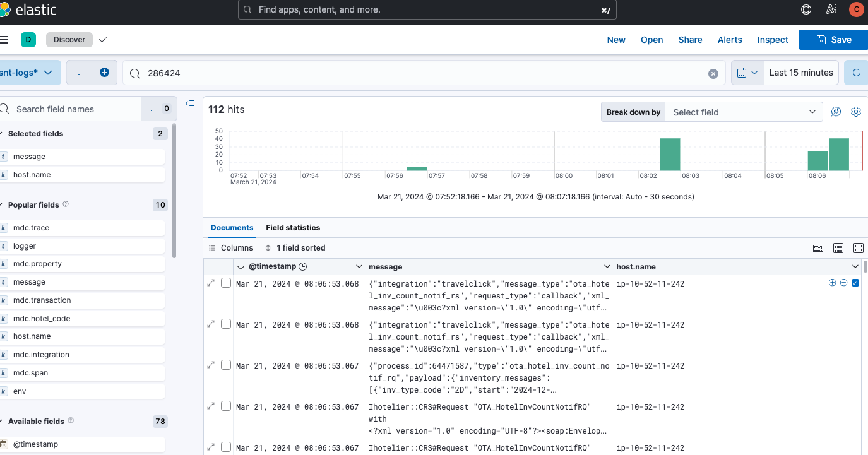Open the saved search checkmark dropdown
This screenshot has height=455, width=868.
point(103,40)
